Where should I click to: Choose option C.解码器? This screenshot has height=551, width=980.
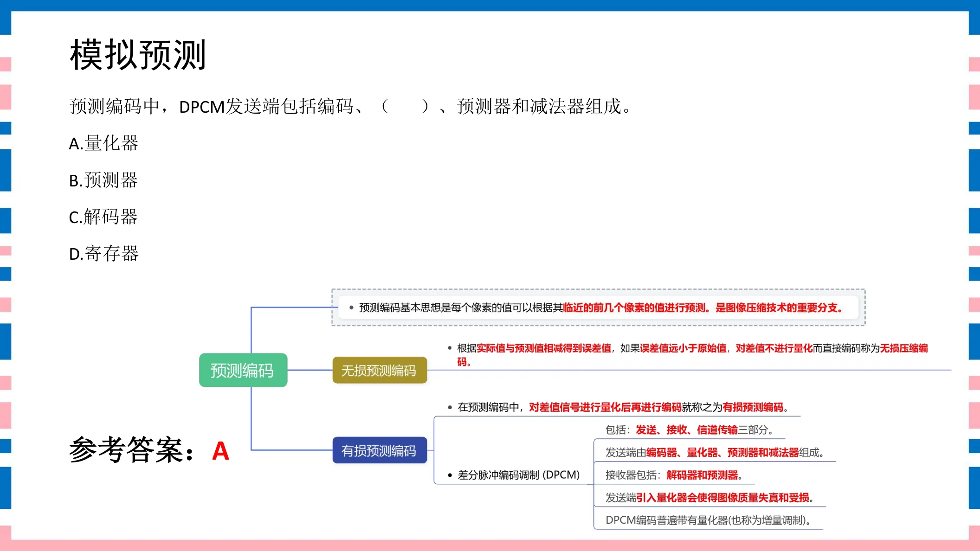point(103,217)
